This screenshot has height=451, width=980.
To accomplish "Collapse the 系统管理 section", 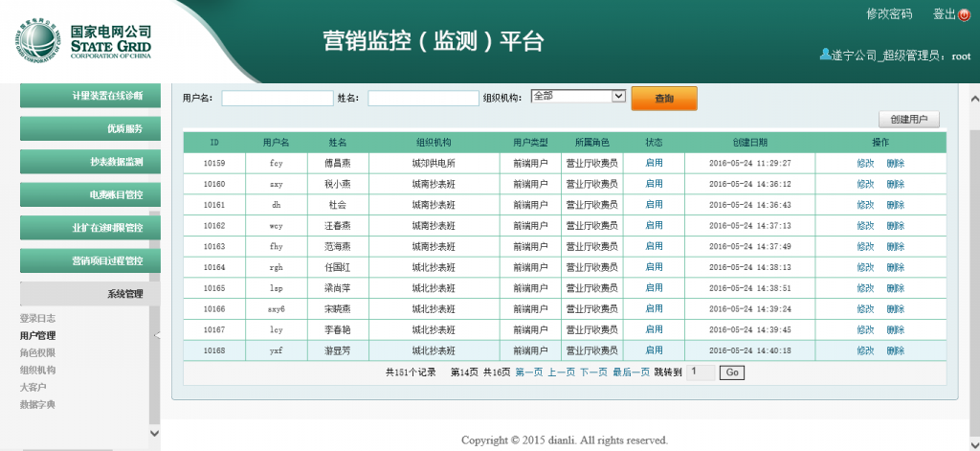I will coord(90,293).
